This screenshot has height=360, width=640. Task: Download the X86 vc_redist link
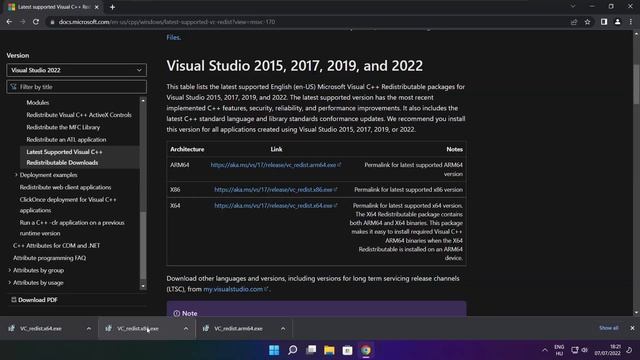coord(276,189)
